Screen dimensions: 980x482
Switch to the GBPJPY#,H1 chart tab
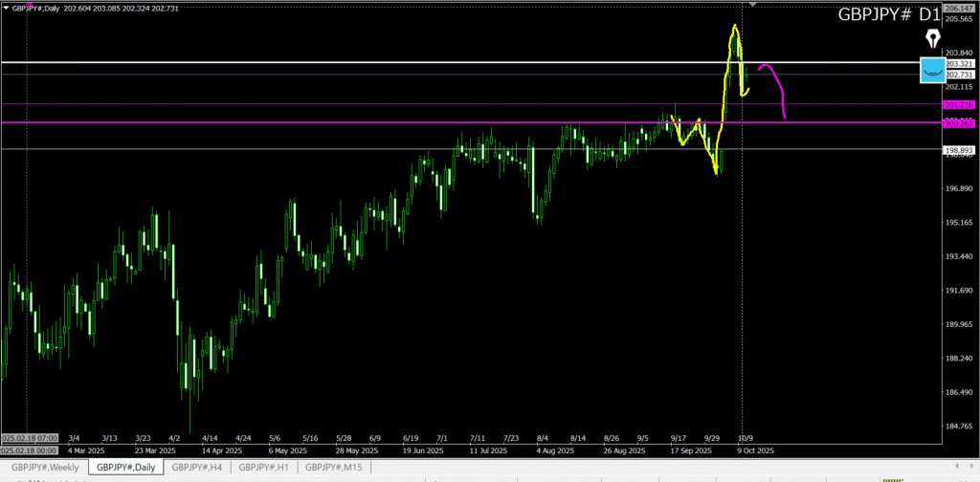tap(263, 467)
